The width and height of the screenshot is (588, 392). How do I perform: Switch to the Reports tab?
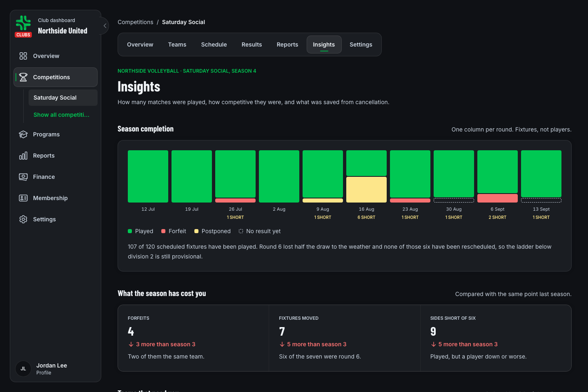tap(287, 45)
